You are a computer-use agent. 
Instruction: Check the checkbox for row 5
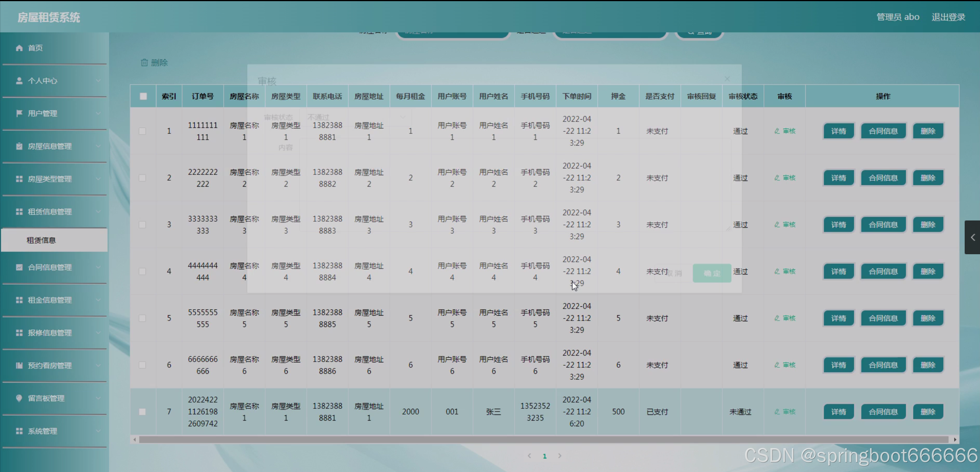[x=143, y=318]
